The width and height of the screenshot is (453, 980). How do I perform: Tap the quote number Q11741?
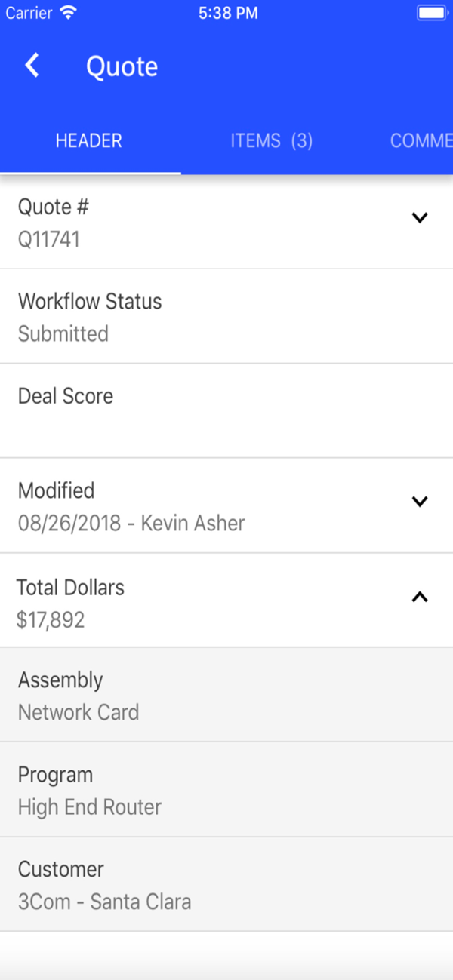(x=49, y=240)
